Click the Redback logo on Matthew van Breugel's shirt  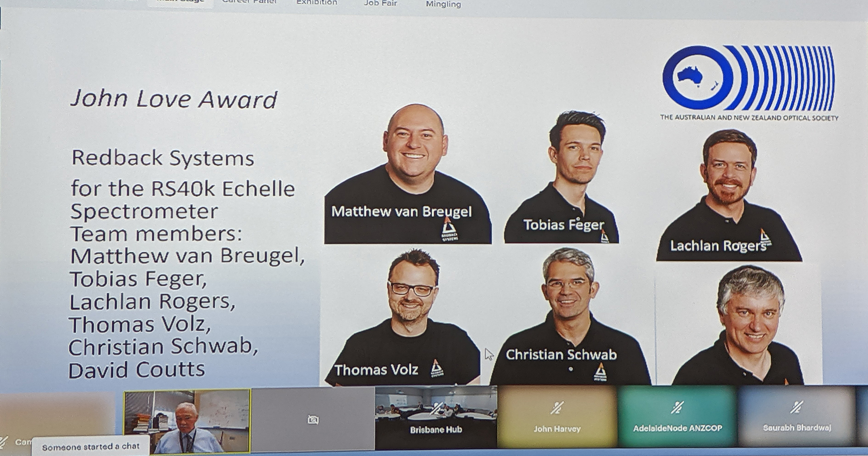coord(449,229)
